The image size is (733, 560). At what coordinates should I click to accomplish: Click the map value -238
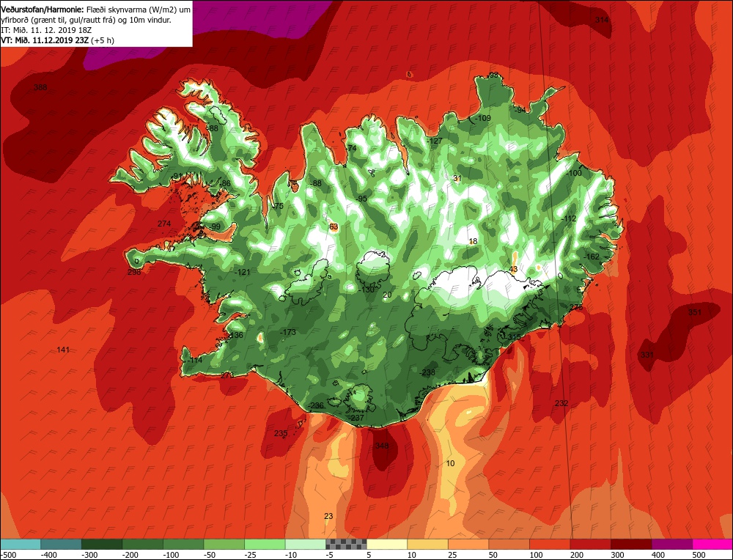(428, 372)
